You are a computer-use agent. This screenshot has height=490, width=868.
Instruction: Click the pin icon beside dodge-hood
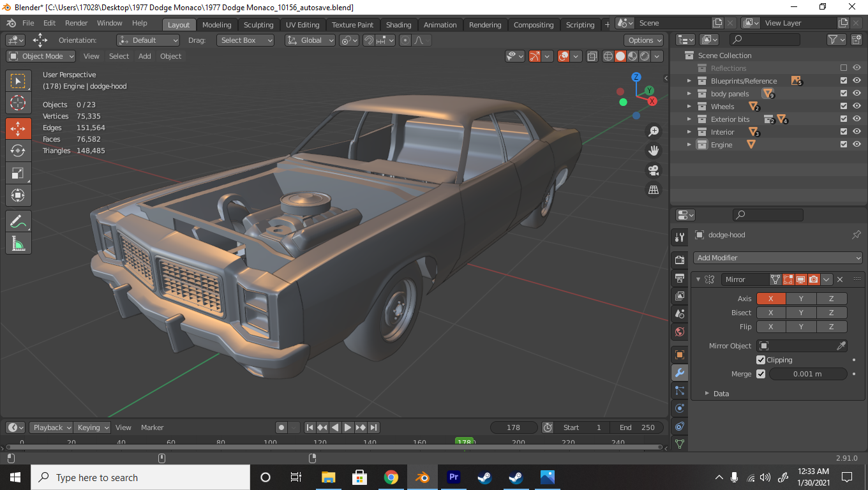[857, 235]
